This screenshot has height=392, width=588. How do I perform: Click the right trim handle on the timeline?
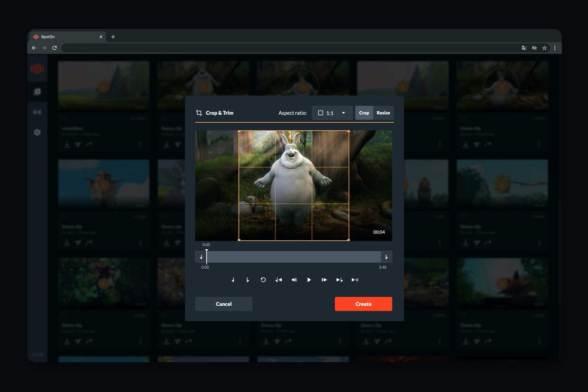386,257
